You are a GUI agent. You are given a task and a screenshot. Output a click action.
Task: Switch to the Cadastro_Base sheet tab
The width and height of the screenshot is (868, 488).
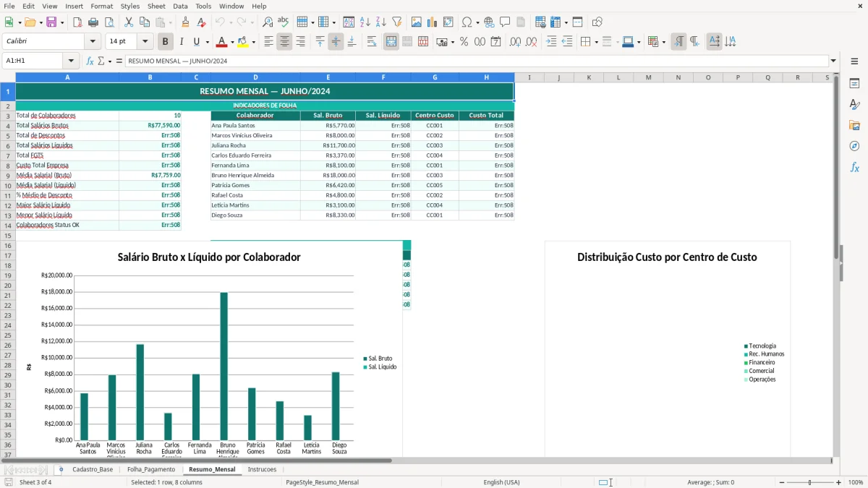[x=93, y=469]
